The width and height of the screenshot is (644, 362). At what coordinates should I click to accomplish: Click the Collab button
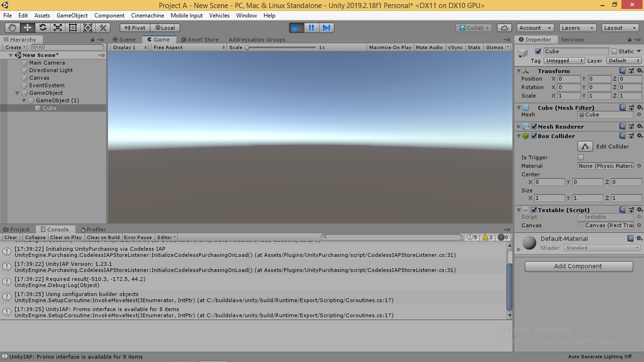click(x=474, y=28)
